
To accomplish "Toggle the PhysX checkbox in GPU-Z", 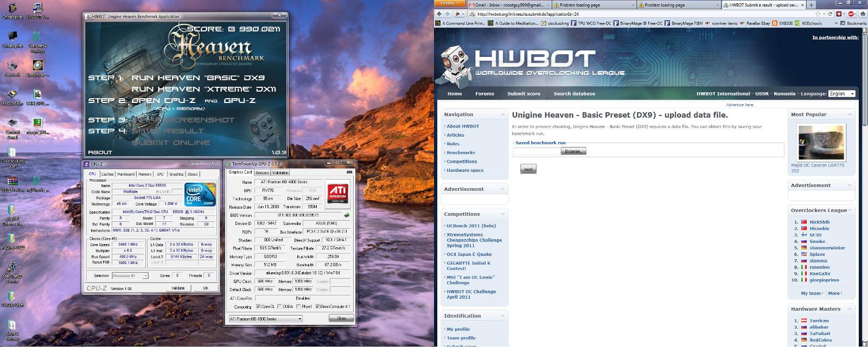I will [x=297, y=306].
